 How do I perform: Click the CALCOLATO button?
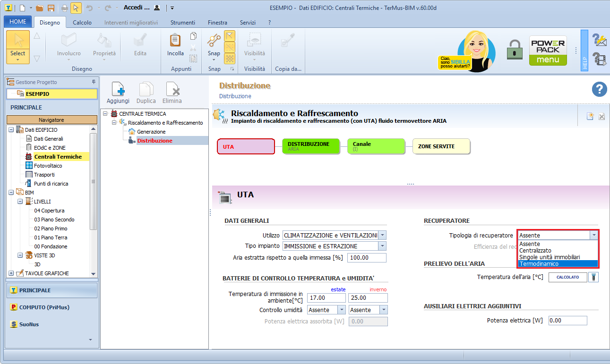click(x=567, y=277)
